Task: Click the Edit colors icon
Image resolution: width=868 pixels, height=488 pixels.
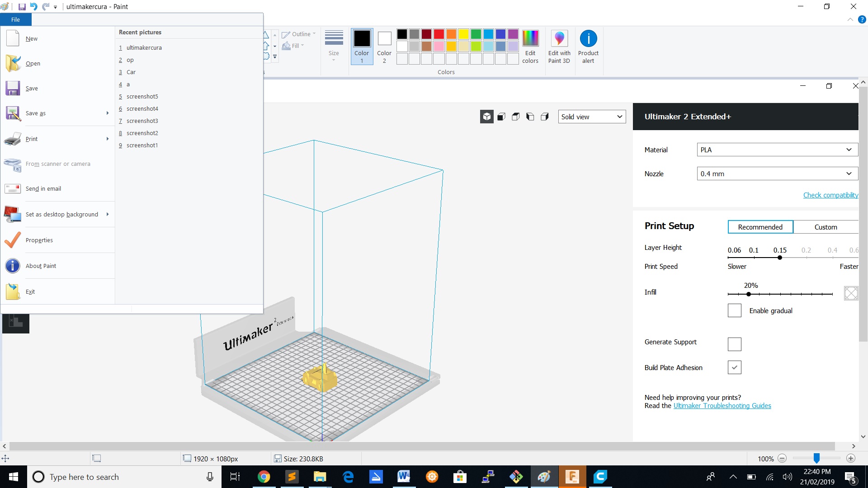Action: [530, 39]
